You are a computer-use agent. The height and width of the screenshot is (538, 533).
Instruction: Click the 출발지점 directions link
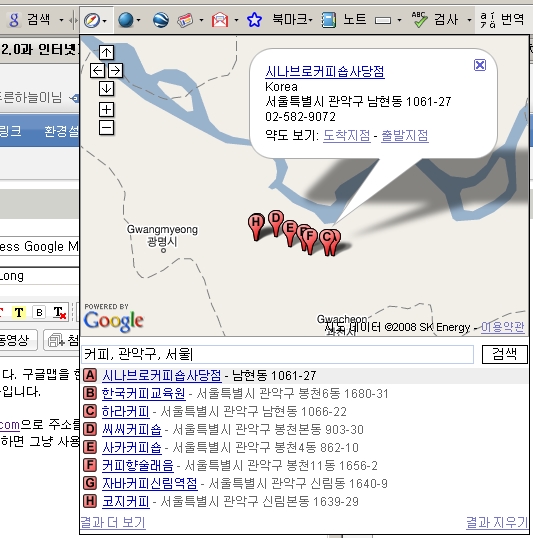coord(405,135)
